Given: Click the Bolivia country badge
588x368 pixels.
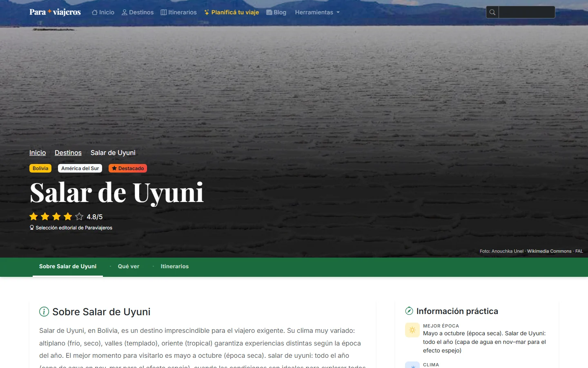Looking at the screenshot, I should coord(40,168).
